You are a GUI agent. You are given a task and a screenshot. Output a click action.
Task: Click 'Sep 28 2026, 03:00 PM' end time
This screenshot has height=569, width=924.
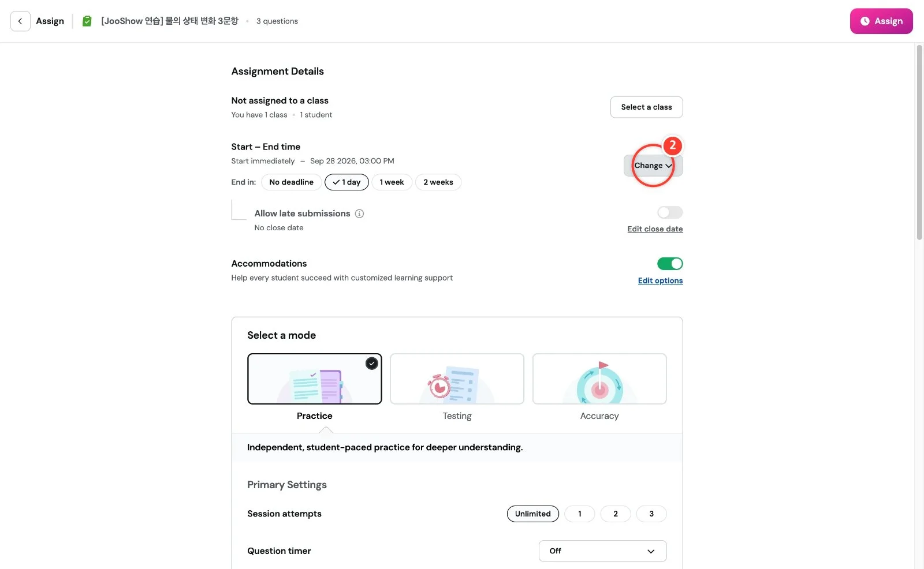(352, 161)
